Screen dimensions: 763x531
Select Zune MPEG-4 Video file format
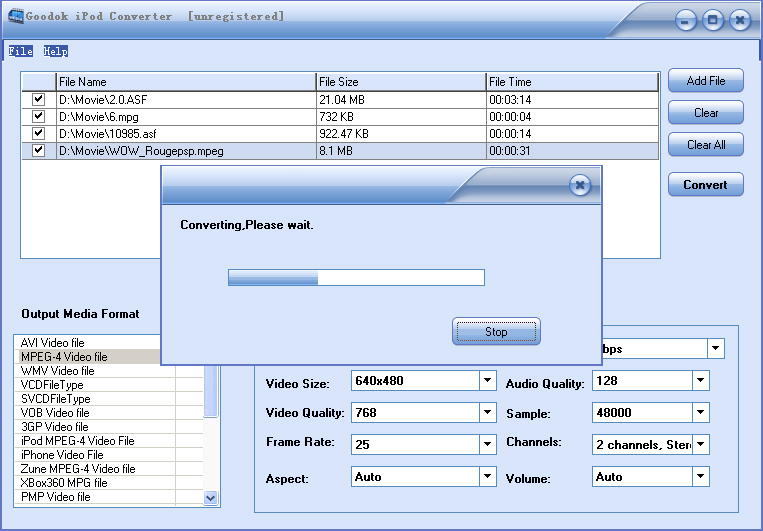coord(94,469)
